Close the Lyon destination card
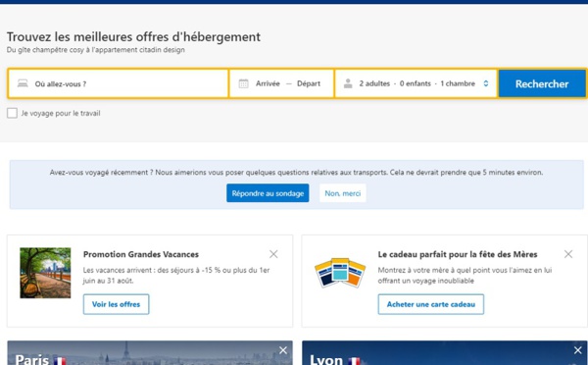Viewport: 588px width, 365px height. coord(578,350)
